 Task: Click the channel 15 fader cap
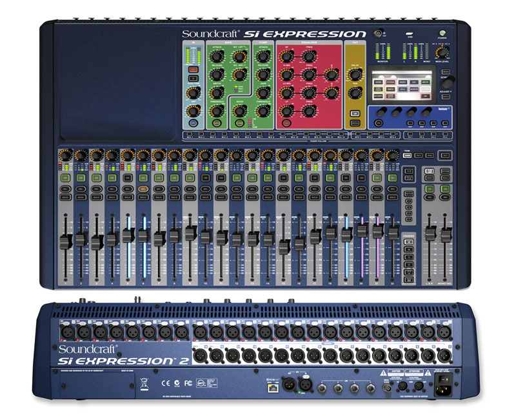click(284, 246)
